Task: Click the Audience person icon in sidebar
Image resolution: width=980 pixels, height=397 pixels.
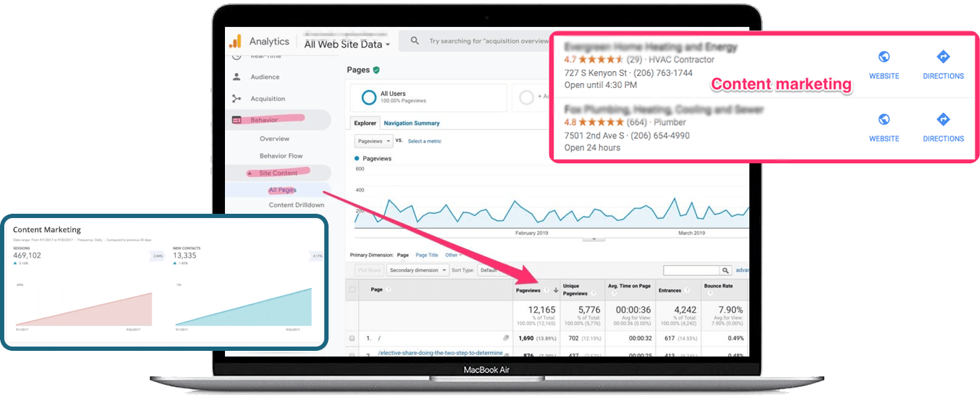Action: [x=236, y=77]
